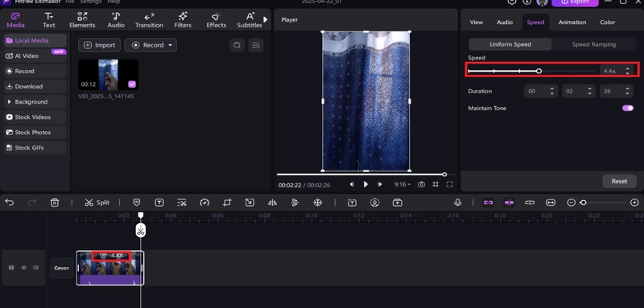Zoom out the timeline with minus icon
The height and width of the screenshot is (308, 644).
pyautogui.click(x=571, y=203)
